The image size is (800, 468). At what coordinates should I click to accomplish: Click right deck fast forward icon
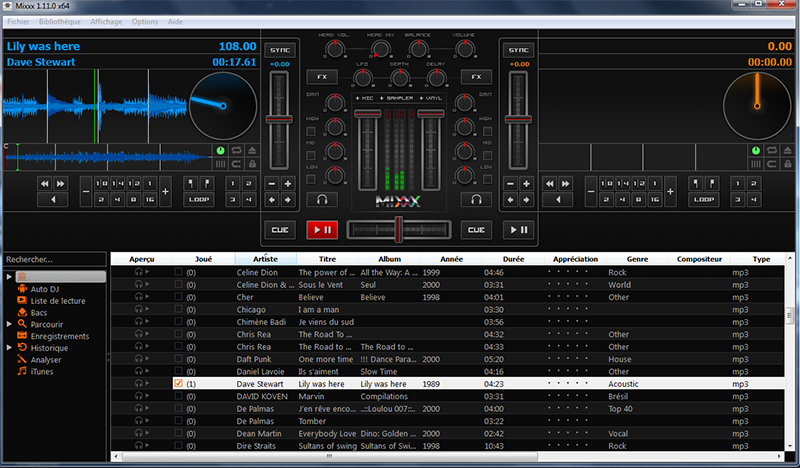tap(565, 184)
